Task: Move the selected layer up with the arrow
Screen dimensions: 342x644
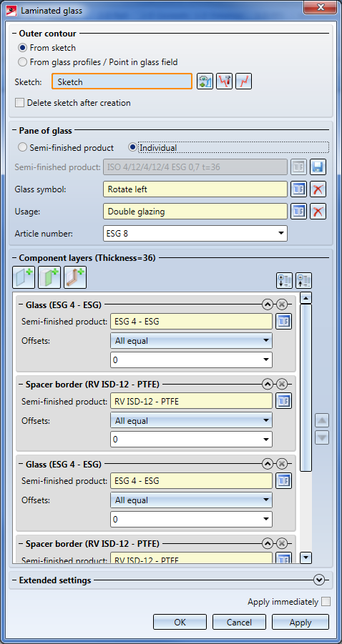Action: click(322, 421)
